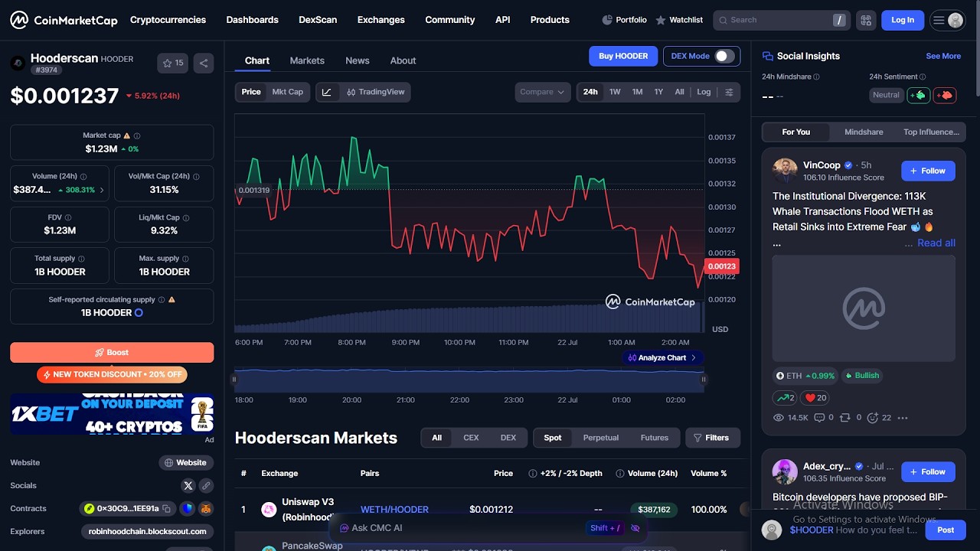Image resolution: width=980 pixels, height=551 pixels.
Task: Switch to the Markets tab
Action: point(307,60)
